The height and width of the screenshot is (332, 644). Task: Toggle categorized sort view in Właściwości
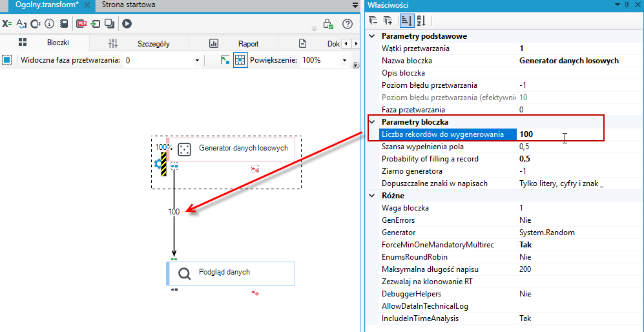(x=406, y=20)
